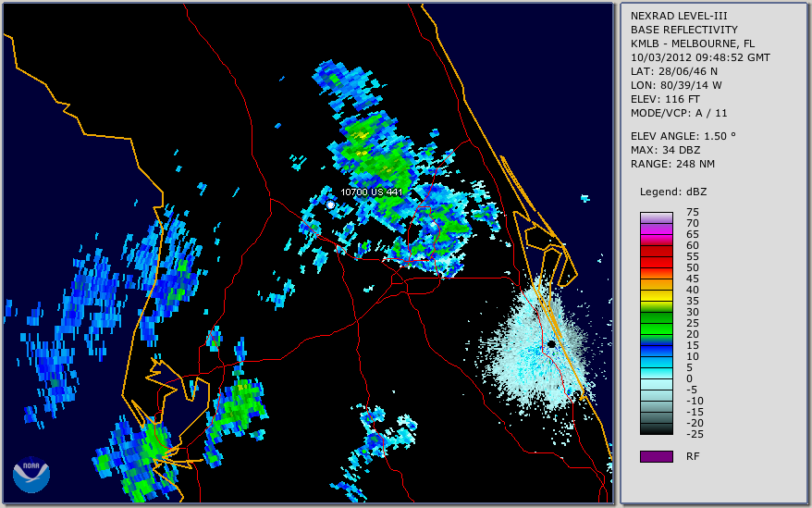The height and width of the screenshot is (508, 812).
Task: Select 'NEXRAD LEVEL-III' heading text
Action: [679, 16]
